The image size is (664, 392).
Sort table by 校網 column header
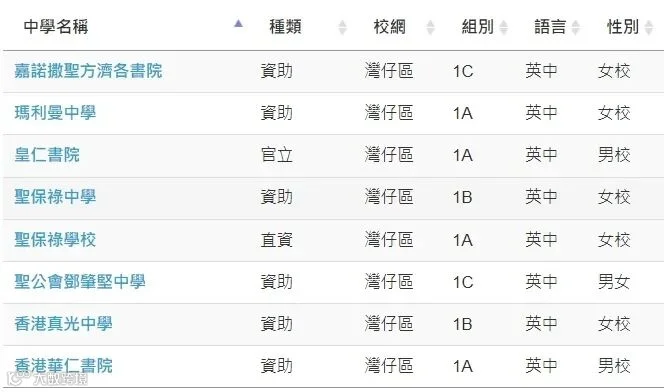[390, 27]
